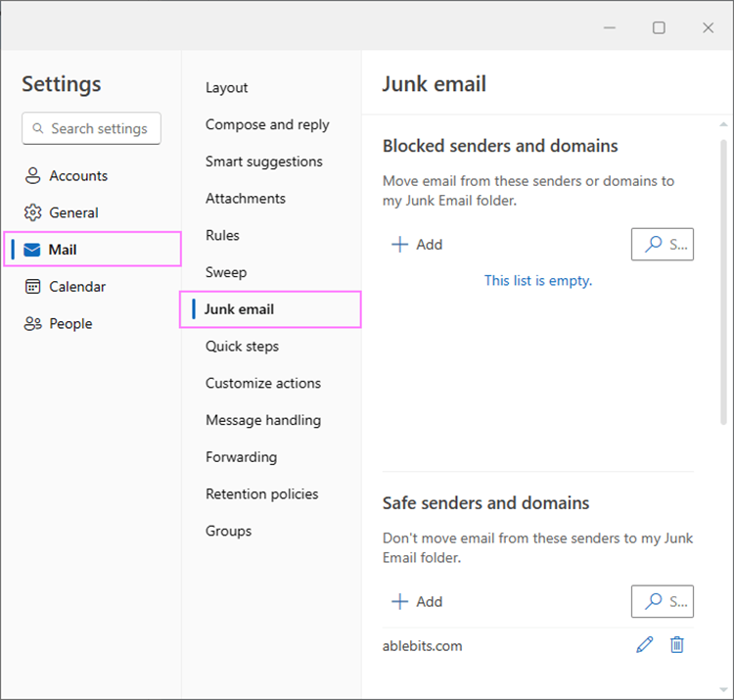Screen dimensions: 734x700
Task: Open the Rules settings
Action: (x=222, y=236)
